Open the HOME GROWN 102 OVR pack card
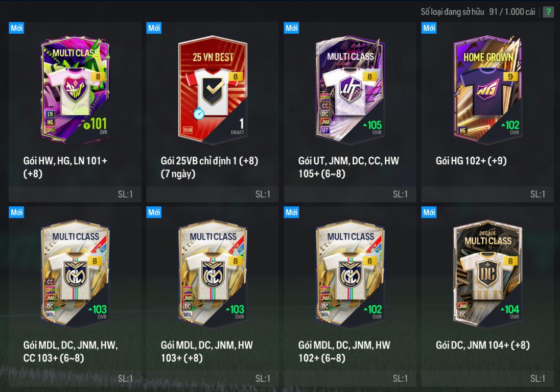The image size is (560, 392). [x=487, y=90]
